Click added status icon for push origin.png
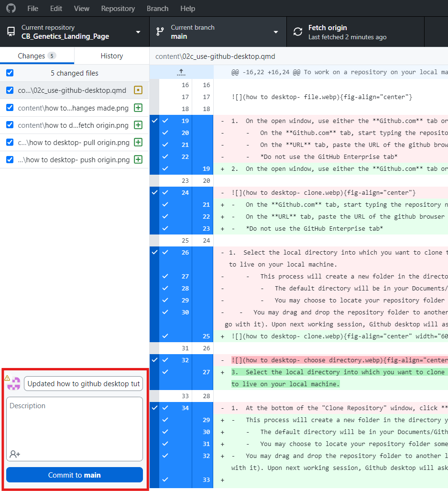The width and height of the screenshot is (448, 491). 138,159
